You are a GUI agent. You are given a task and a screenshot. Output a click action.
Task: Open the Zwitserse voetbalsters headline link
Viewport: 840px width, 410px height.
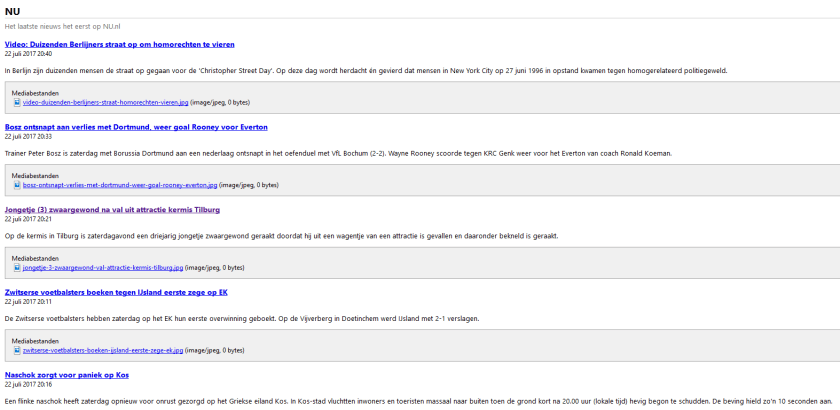click(x=116, y=292)
